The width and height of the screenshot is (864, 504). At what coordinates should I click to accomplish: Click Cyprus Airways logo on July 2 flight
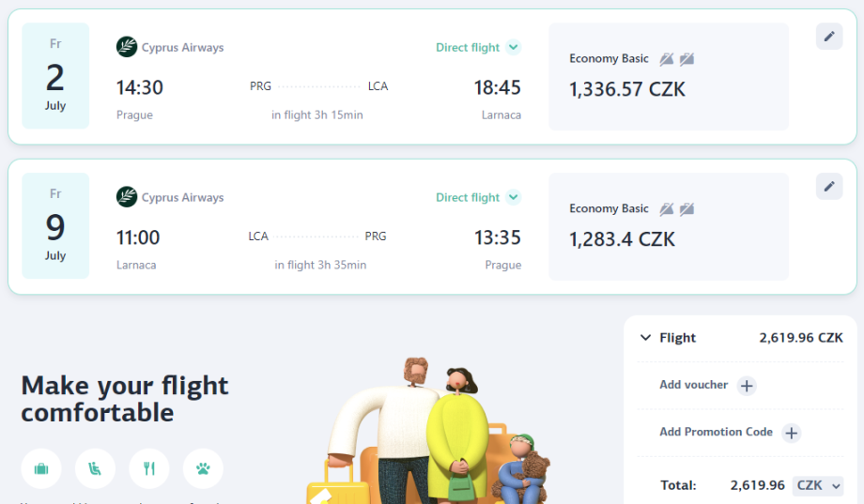click(x=127, y=47)
